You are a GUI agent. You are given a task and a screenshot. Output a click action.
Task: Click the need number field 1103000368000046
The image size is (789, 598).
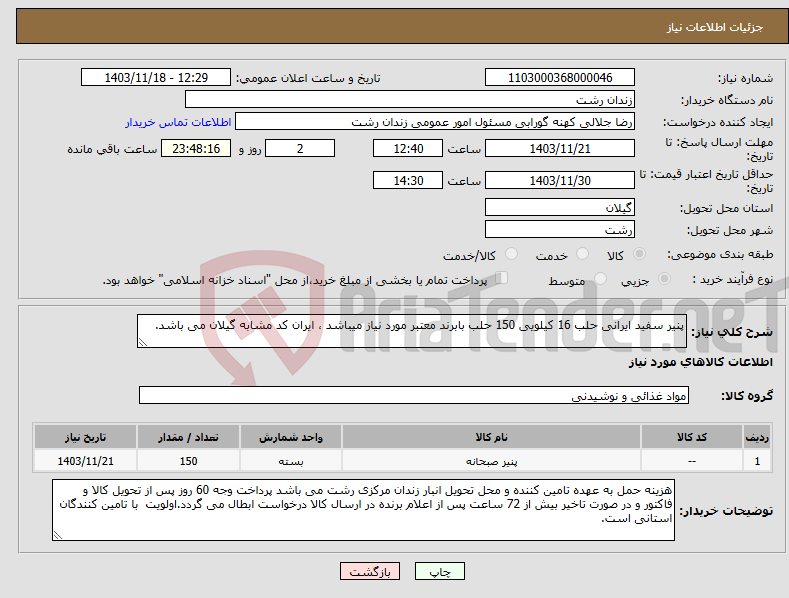[560, 78]
